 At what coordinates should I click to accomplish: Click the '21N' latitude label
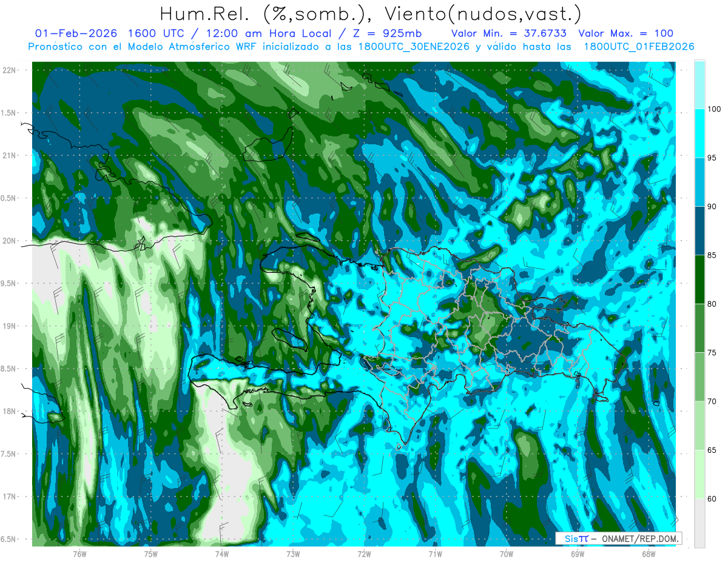(10, 155)
